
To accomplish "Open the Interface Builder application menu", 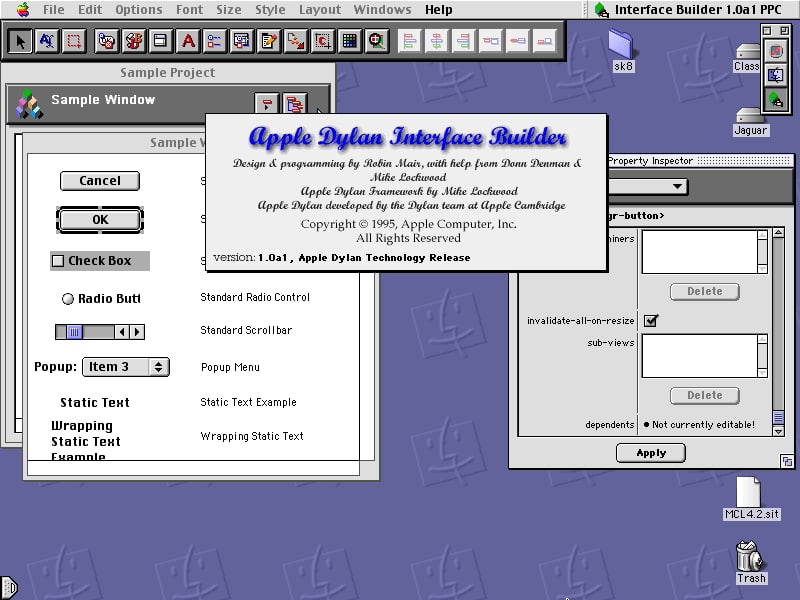I will tap(689, 9).
